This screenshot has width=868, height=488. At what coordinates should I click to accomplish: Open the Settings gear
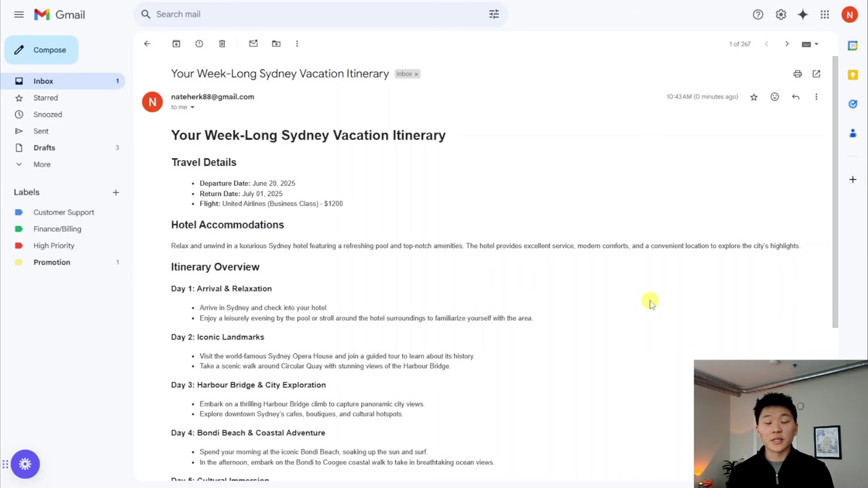(781, 14)
